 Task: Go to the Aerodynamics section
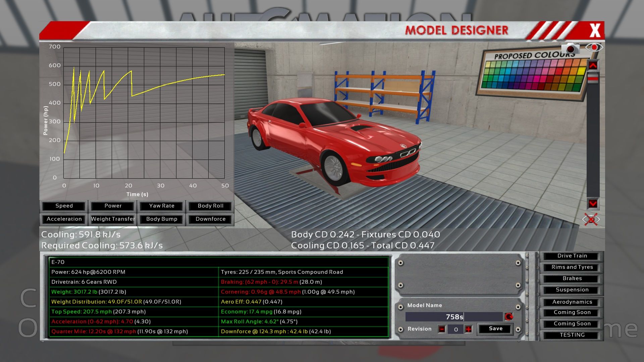coord(572,302)
